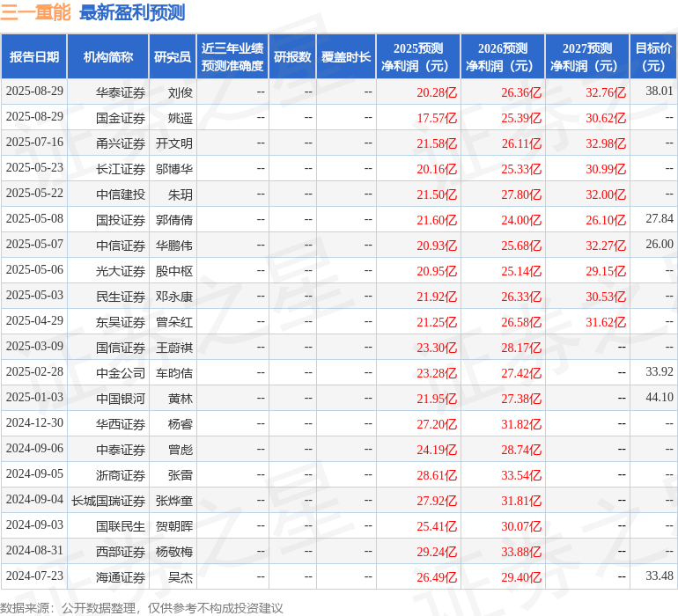Select the 覆盖时长 column header
Viewport: 678px width, 616px height.
[346, 56]
